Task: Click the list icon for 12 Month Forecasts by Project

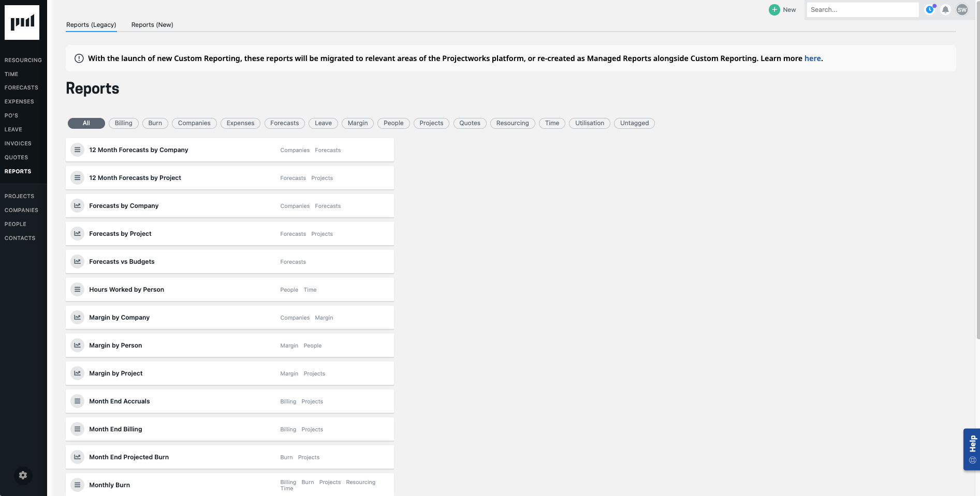Action: point(78,178)
